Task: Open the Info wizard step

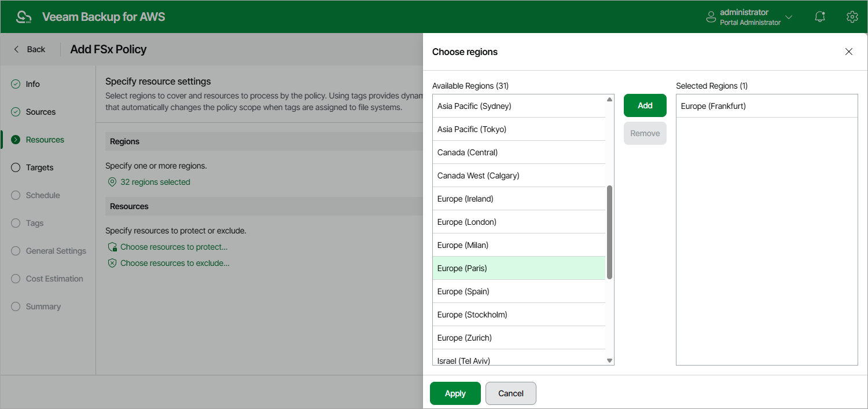Action: tap(33, 84)
